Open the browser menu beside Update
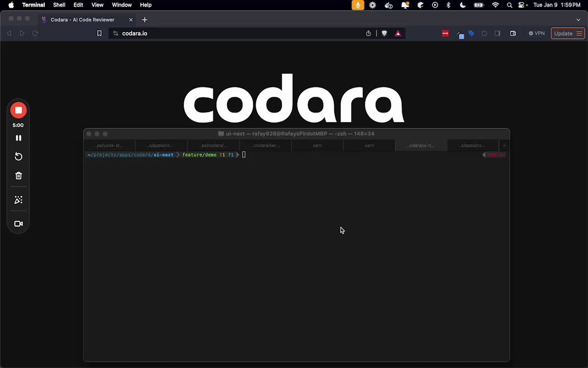The height and width of the screenshot is (368, 588). coord(579,33)
